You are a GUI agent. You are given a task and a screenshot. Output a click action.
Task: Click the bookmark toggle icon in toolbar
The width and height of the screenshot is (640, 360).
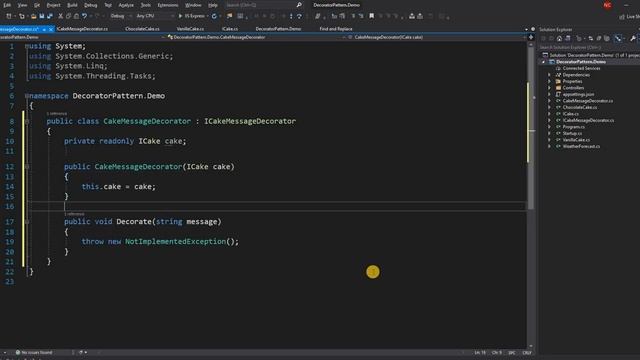(x=371, y=16)
